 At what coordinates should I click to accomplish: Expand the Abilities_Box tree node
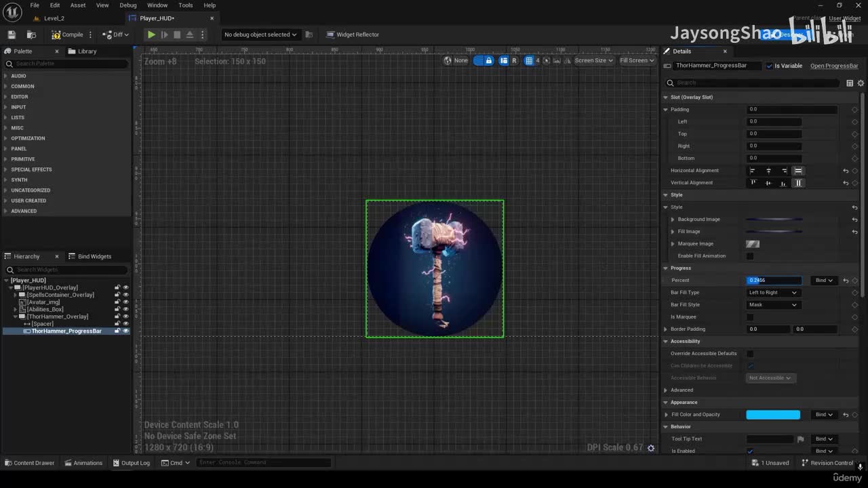tap(16, 310)
